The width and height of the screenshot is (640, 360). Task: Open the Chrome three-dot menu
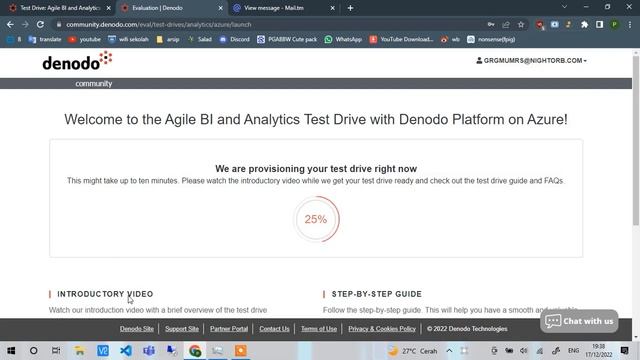tap(630, 24)
